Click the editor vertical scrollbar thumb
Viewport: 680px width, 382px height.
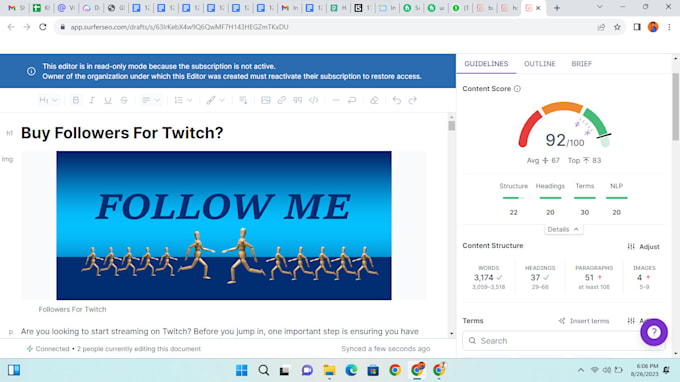click(x=452, y=126)
